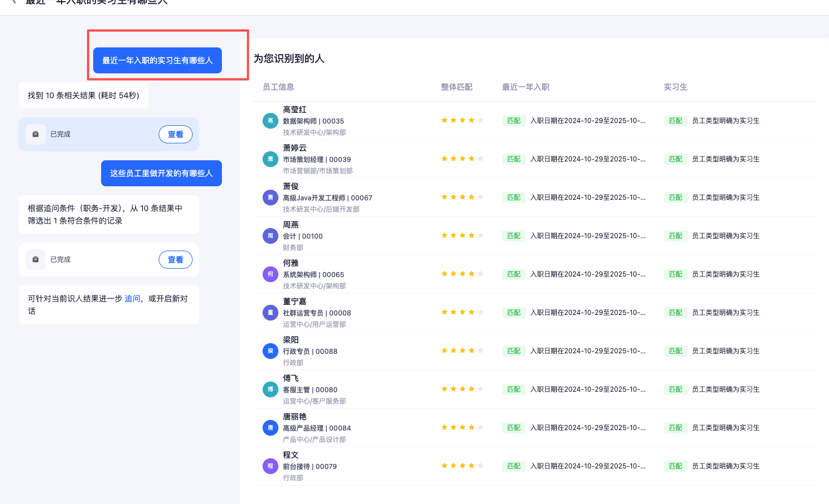Screen dimensions: 829x504
Task: Click the 整体匹配 column header
Action: tap(456, 87)
